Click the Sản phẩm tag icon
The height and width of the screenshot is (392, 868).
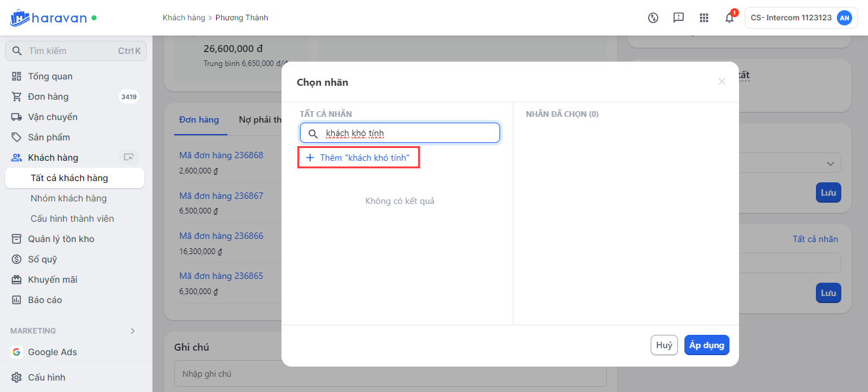pyautogui.click(x=17, y=137)
